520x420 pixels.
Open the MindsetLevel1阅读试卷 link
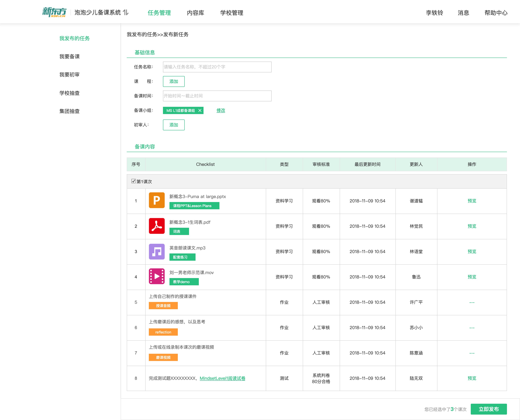point(222,378)
